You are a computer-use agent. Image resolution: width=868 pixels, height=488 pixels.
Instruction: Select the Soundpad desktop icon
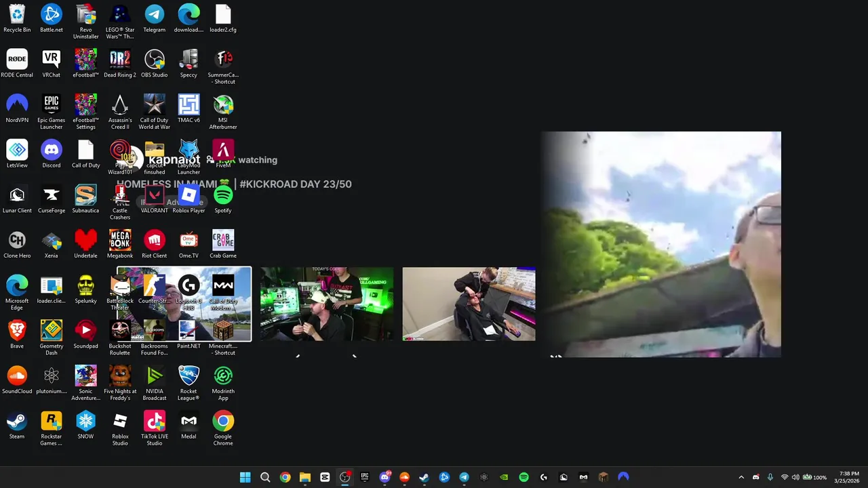click(85, 335)
